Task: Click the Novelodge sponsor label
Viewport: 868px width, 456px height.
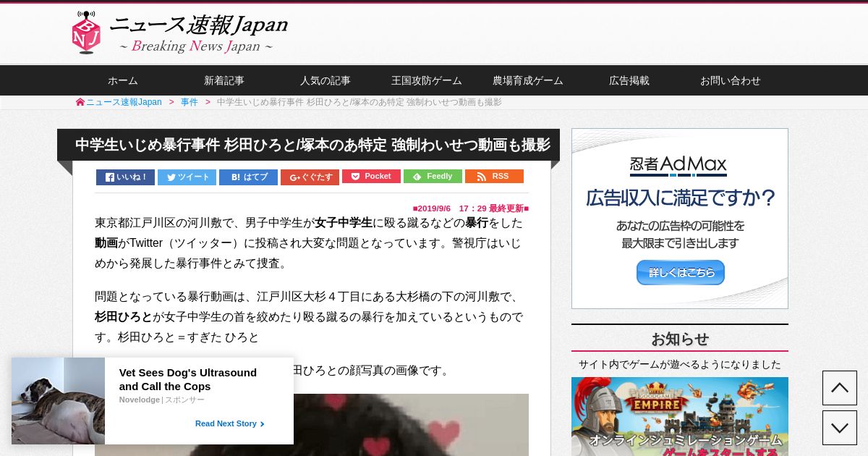Action: pyautogui.click(x=140, y=400)
